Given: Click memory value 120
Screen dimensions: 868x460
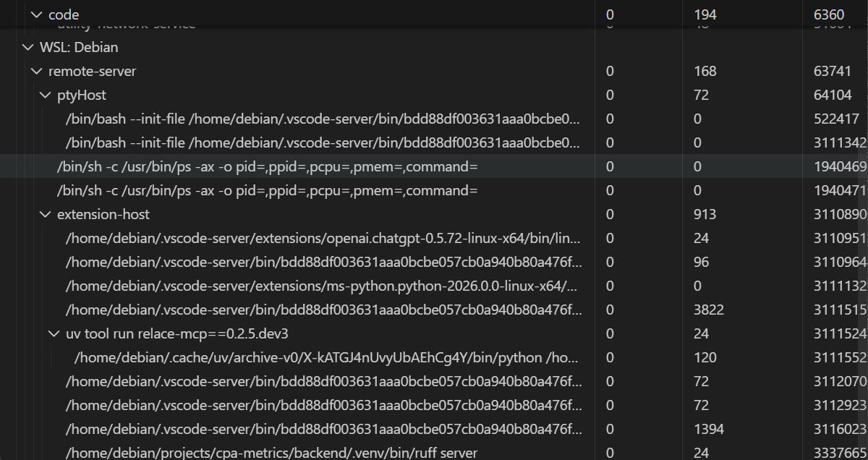Looking at the screenshot, I should click(x=705, y=357).
